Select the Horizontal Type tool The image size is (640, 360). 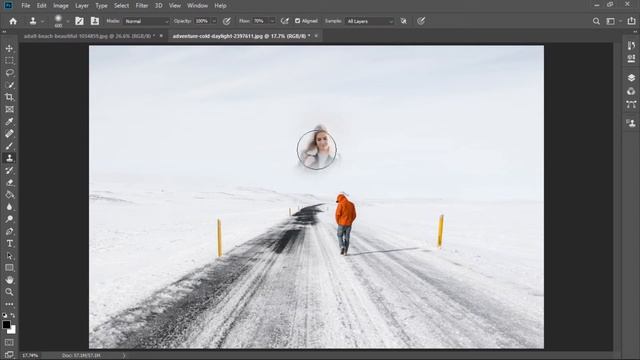[x=9, y=244]
